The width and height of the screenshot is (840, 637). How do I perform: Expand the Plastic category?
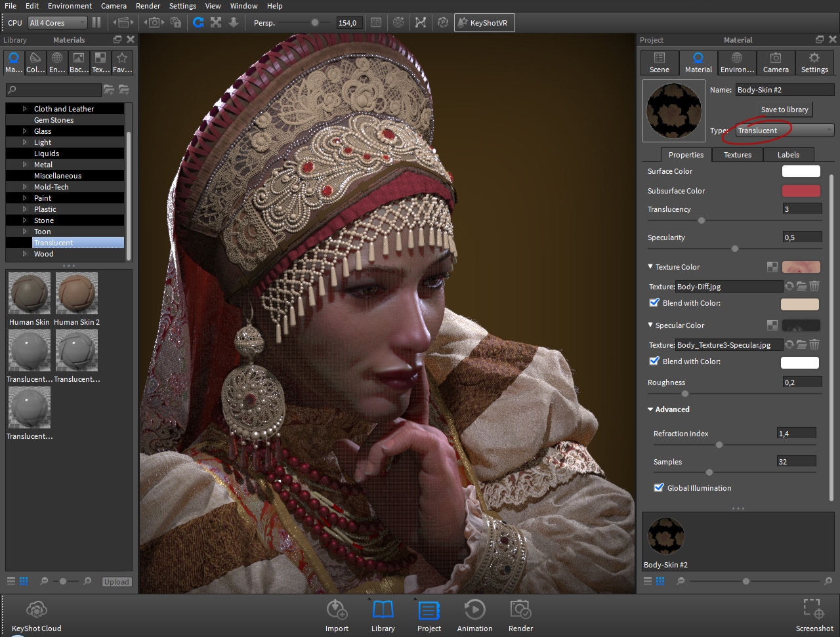tap(25, 209)
